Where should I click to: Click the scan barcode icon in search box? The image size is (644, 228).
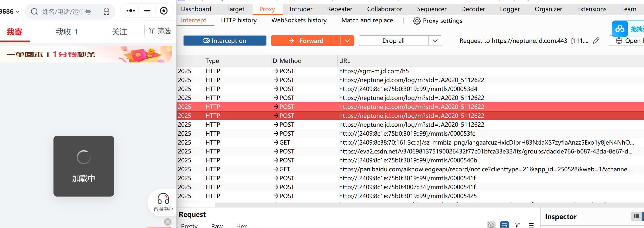(107, 12)
